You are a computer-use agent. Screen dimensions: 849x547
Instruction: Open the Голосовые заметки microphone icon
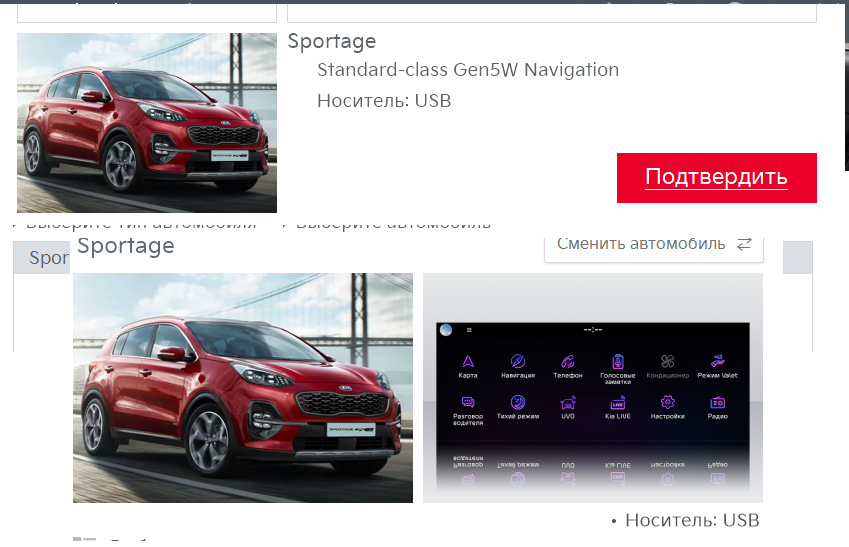coord(617,362)
